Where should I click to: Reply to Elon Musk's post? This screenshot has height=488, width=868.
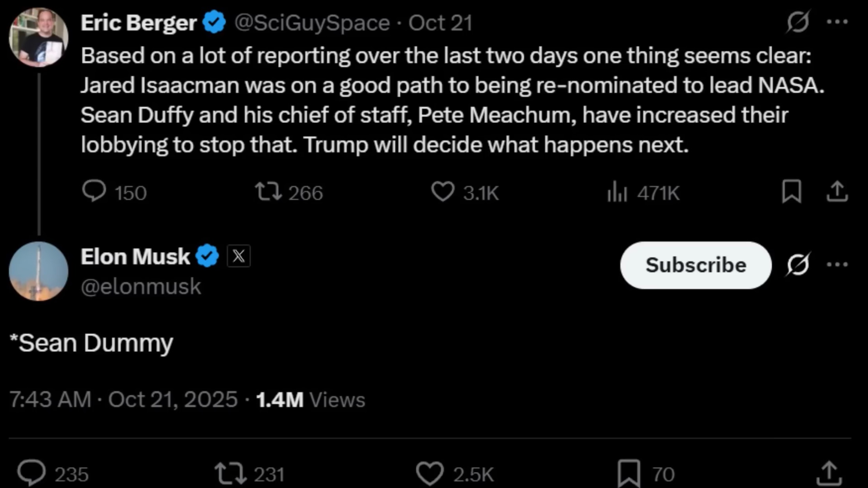click(31, 473)
